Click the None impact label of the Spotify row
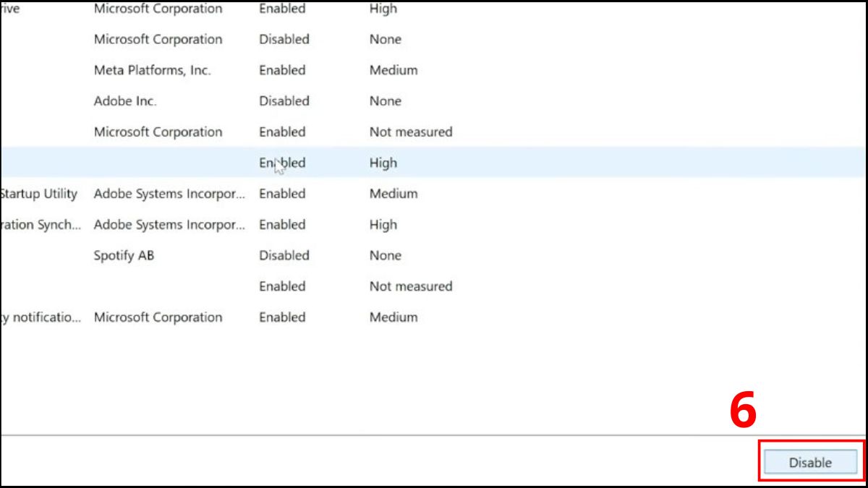This screenshot has height=488, width=868. pyautogui.click(x=385, y=255)
